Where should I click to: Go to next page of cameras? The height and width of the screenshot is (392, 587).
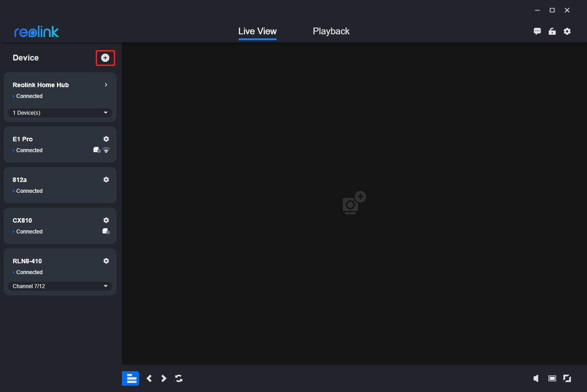pyautogui.click(x=164, y=378)
